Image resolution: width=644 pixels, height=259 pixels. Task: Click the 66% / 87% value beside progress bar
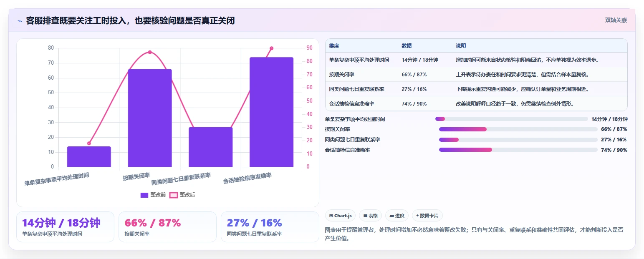pos(614,129)
